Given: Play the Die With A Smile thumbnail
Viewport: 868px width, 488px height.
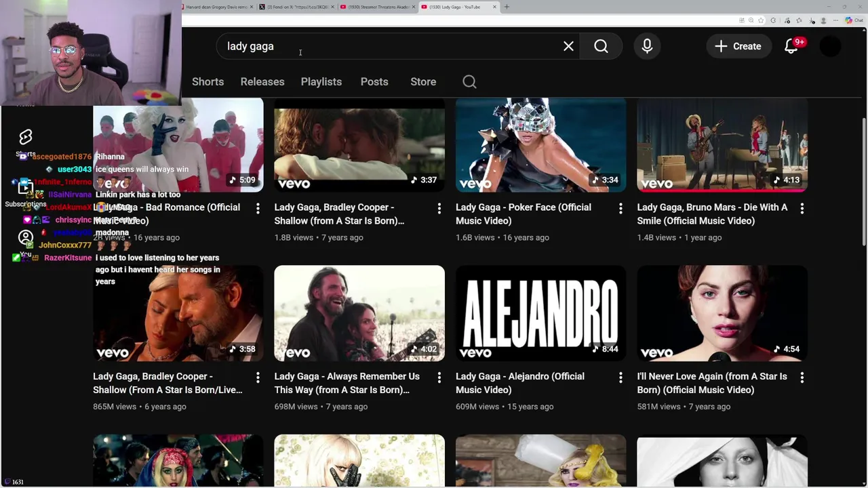Looking at the screenshot, I should (722, 144).
